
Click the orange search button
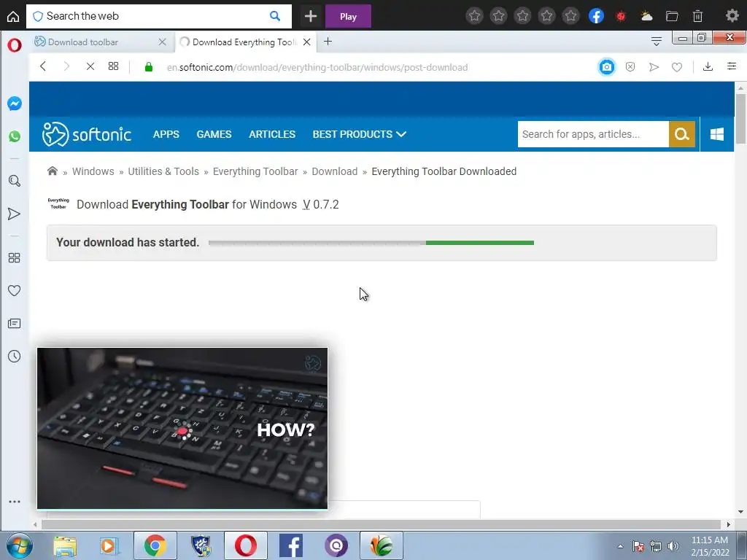click(682, 134)
